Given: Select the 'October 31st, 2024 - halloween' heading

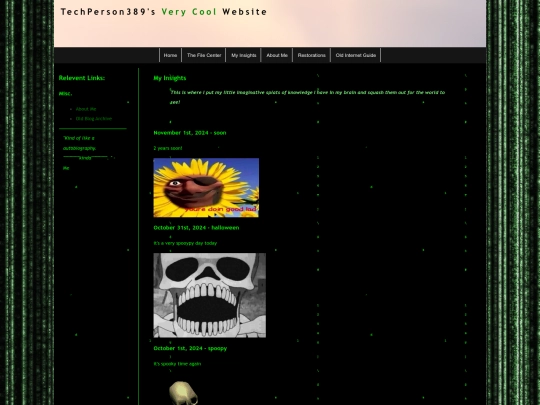Looking at the screenshot, I should pyautogui.click(x=196, y=228).
